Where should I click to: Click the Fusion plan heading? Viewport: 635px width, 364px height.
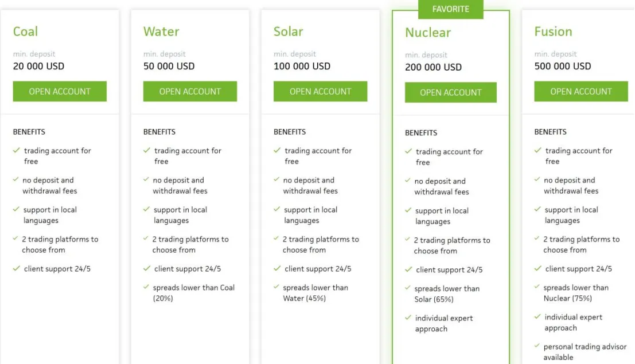point(553,31)
